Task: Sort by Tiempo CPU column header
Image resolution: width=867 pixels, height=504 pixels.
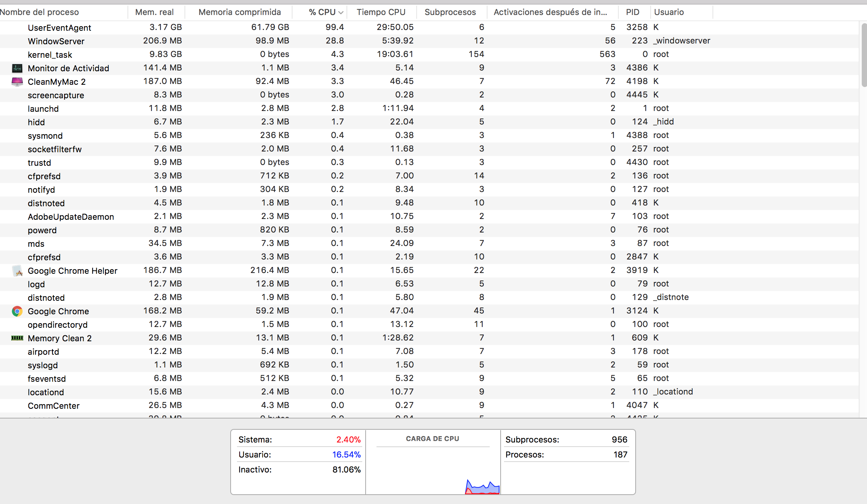Action: [x=381, y=12]
